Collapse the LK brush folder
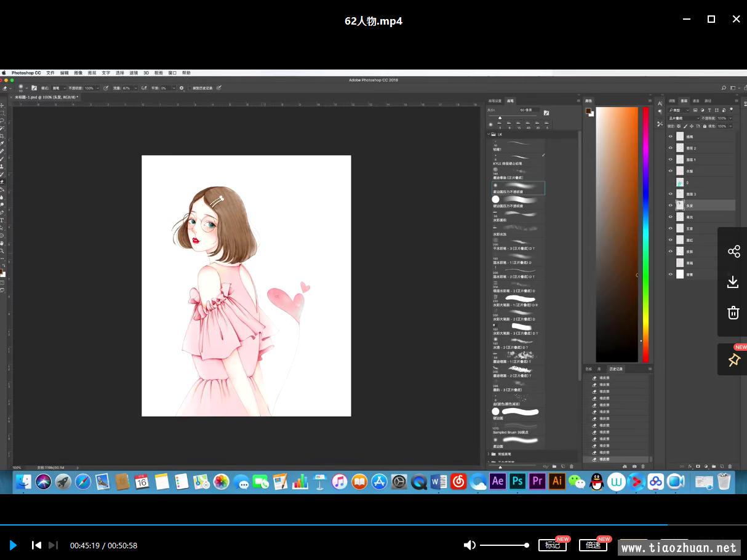This screenshot has width=747, height=560. (x=489, y=134)
